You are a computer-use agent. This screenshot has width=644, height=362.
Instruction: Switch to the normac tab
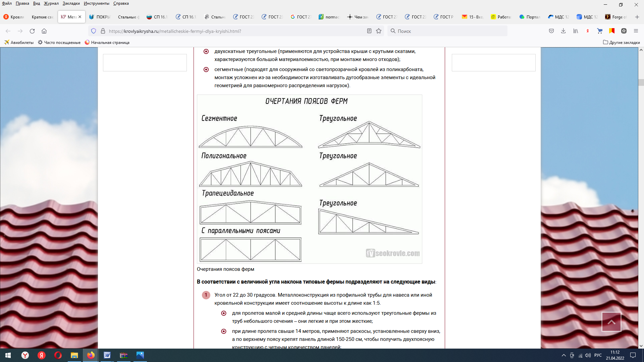(x=329, y=17)
